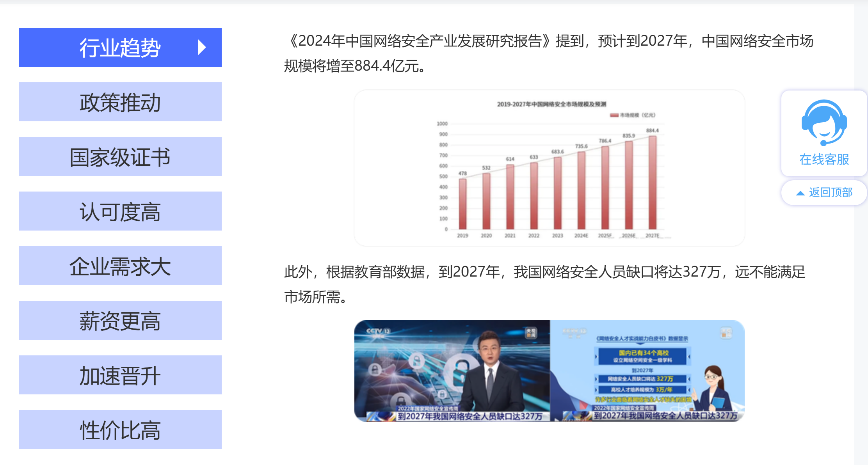Click the up-arrow icon beside 返回顶部

pyautogui.click(x=800, y=193)
